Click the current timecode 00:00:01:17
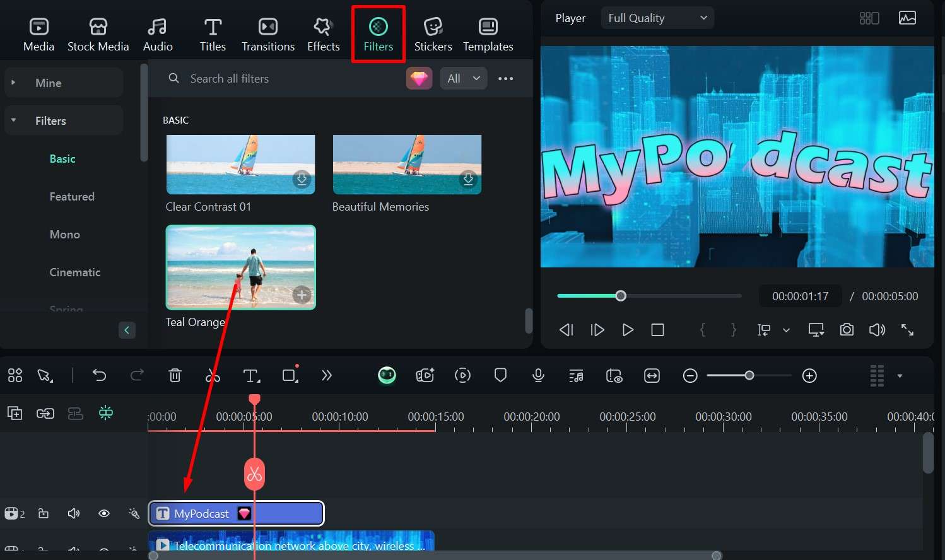The width and height of the screenshot is (945, 560). coord(801,296)
